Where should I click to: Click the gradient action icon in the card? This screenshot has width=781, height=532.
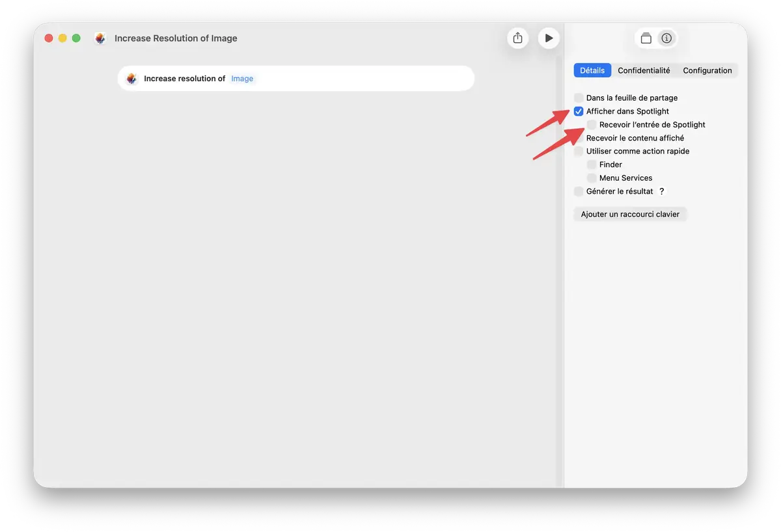tap(131, 78)
